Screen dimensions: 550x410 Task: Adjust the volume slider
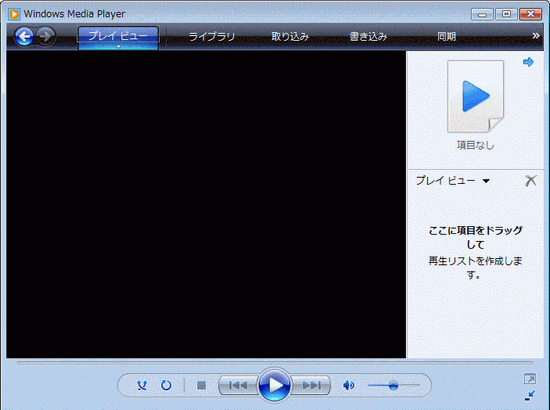[x=394, y=385]
